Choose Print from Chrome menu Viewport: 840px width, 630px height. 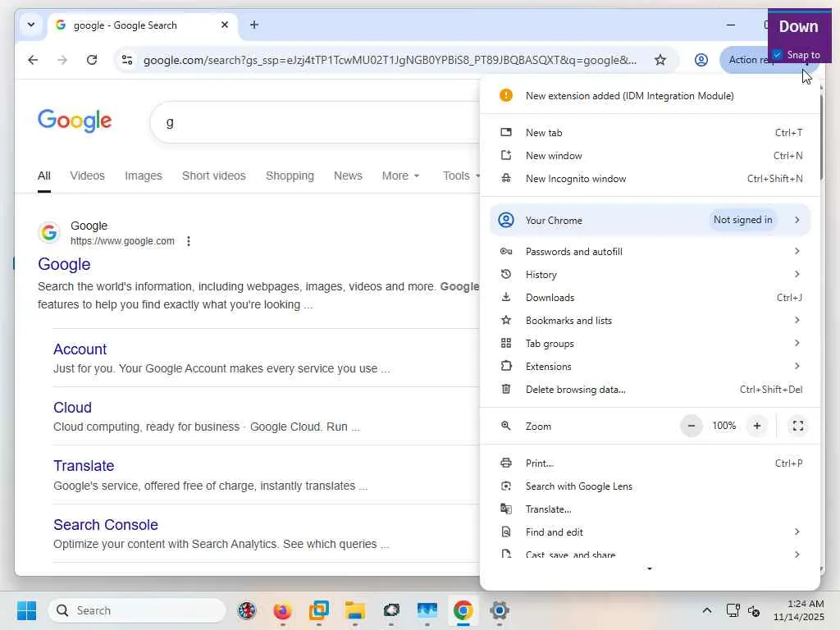point(650,463)
